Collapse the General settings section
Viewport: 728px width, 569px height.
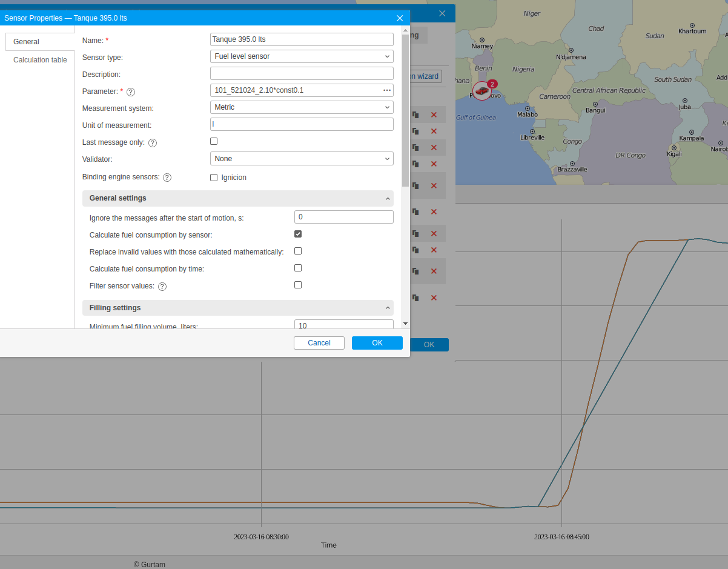click(387, 199)
